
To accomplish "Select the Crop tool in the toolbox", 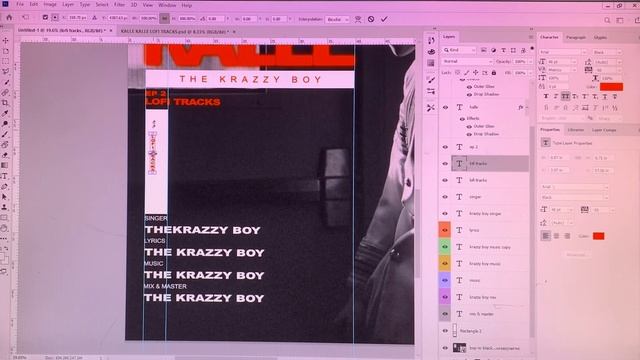I will (5, 103).
